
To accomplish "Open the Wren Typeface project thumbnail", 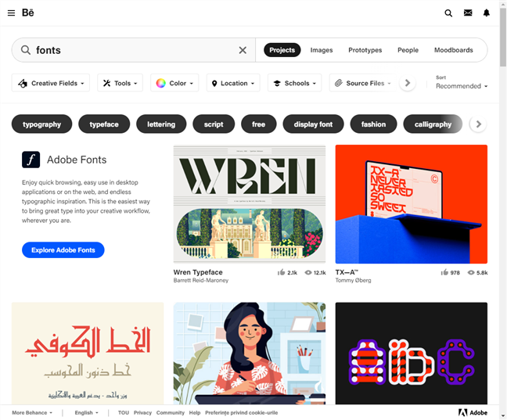I will click(x=250, y=204).
